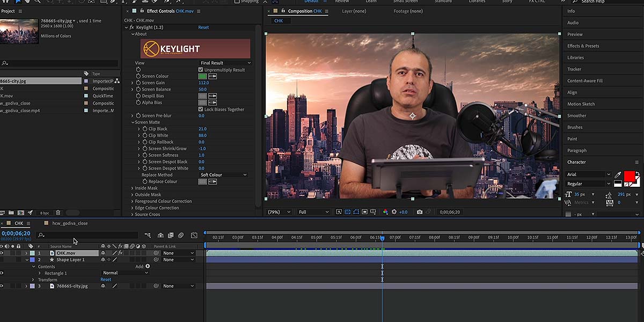Click the red fill color swatch in Character
This screenshot has width=644, height=322.
[629, 175]
